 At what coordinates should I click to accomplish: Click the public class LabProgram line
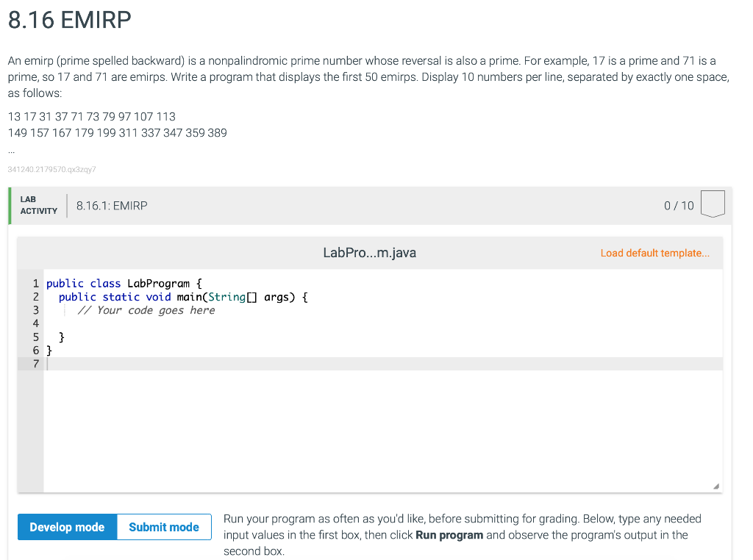click(121, 283)
